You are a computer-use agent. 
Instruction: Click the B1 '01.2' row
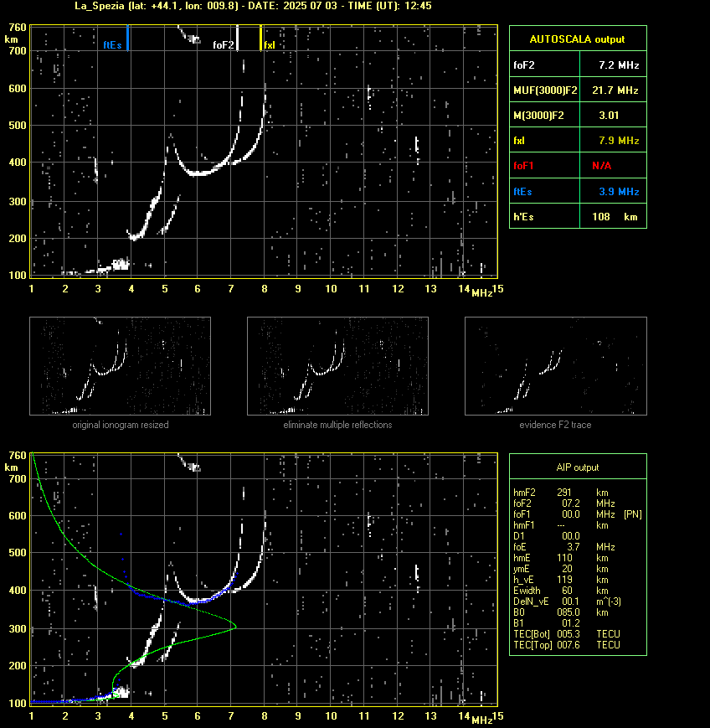545,623
